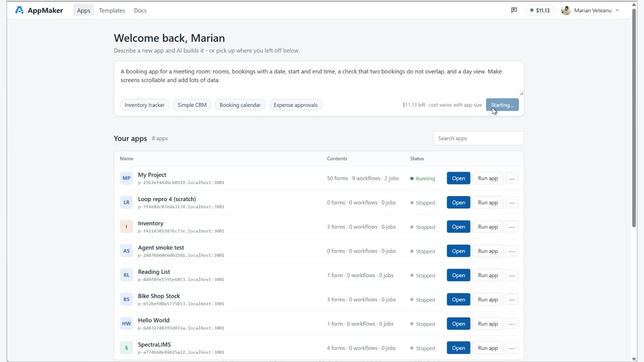Click the RL icon for Reading List

[x=126, y=275]
